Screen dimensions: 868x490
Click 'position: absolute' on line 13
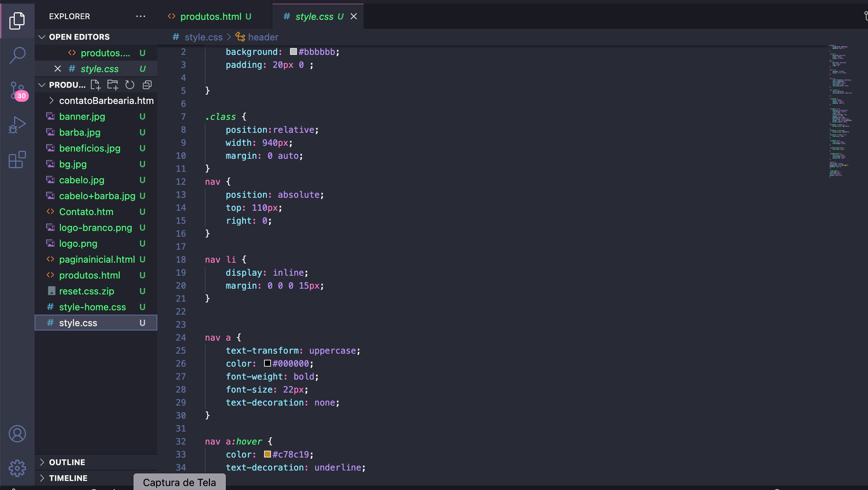[275, 194]
